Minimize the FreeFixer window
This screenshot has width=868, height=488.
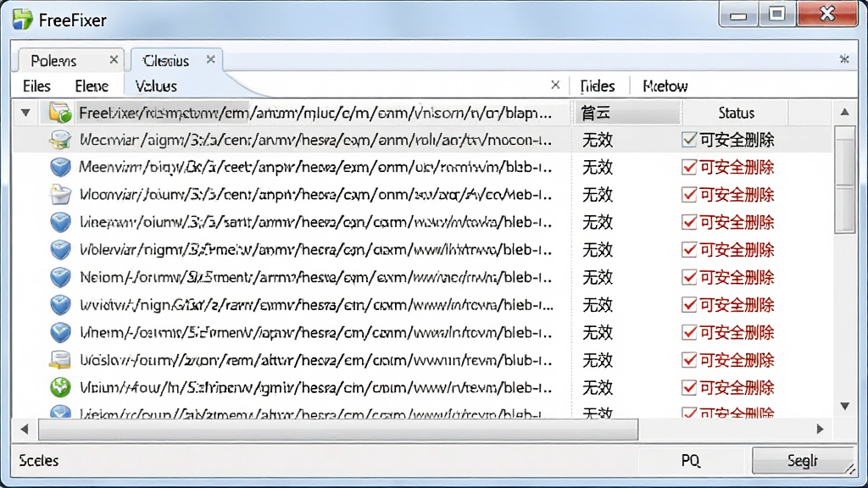coord(738,14)
